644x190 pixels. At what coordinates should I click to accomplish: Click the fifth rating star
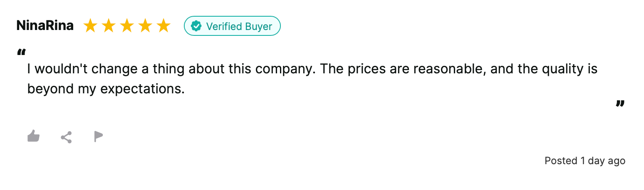click(x=163, y=26)
